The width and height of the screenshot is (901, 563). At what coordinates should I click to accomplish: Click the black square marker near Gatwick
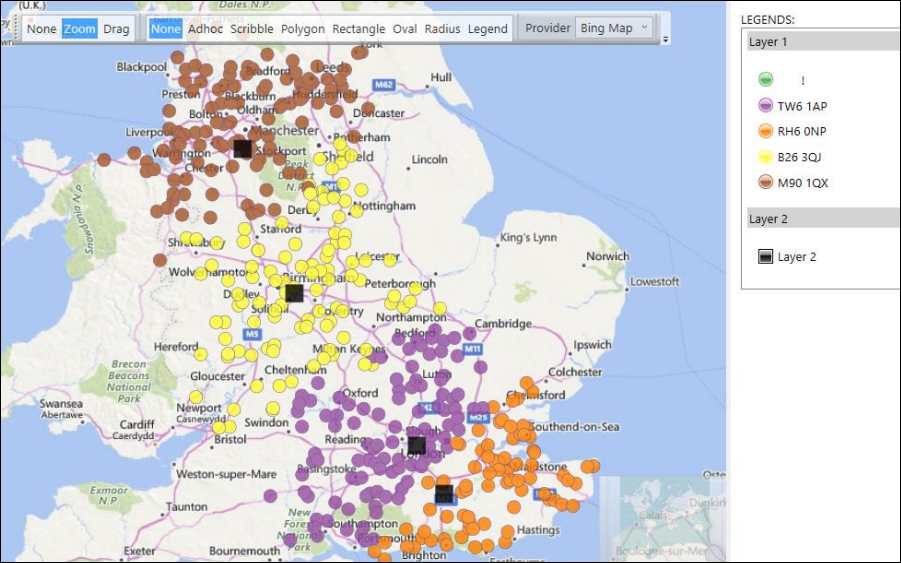(444, 494)
